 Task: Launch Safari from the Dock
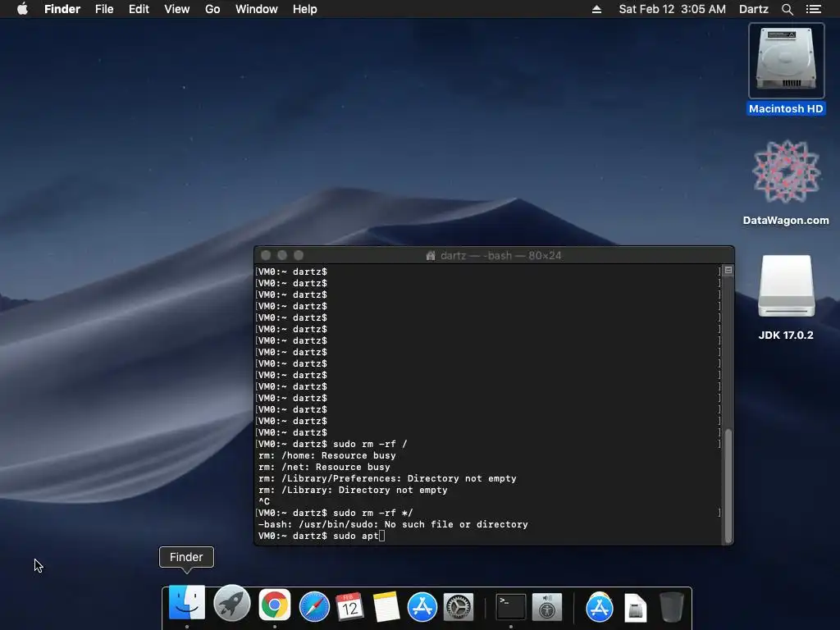click(314, 606)
